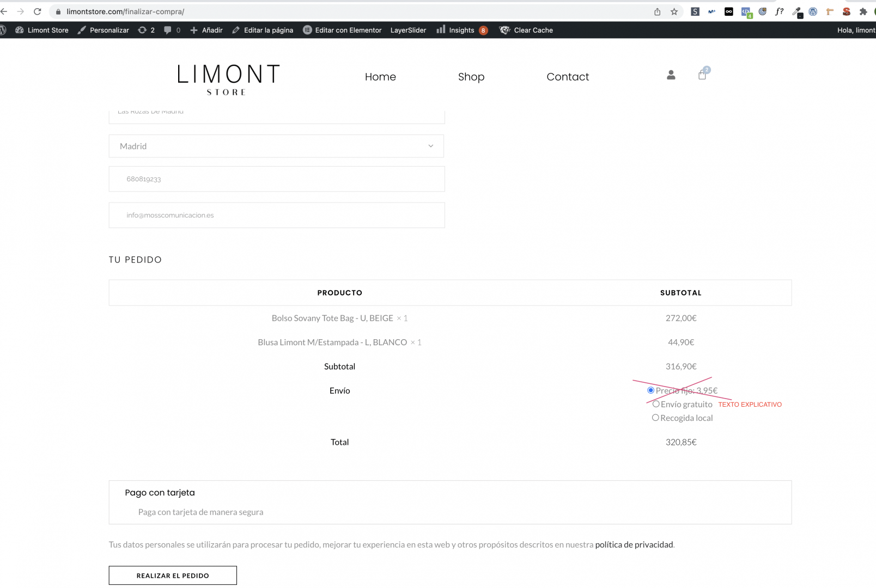Viewport: 876px width, 588px height.
Task: Reload the checkout page
Action: 38,11
